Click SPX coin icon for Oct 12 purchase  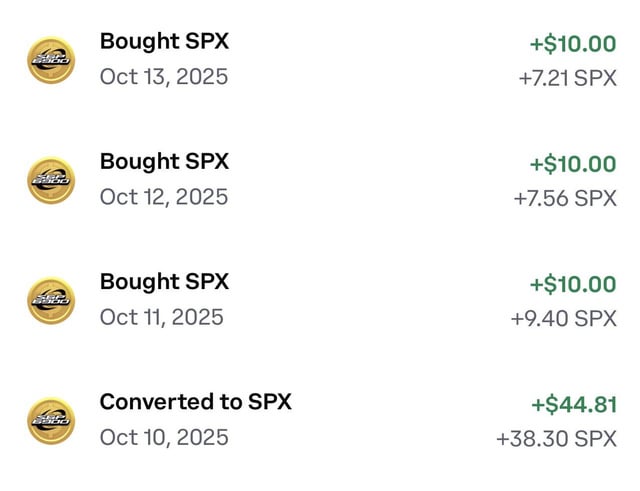pos(50,180)
